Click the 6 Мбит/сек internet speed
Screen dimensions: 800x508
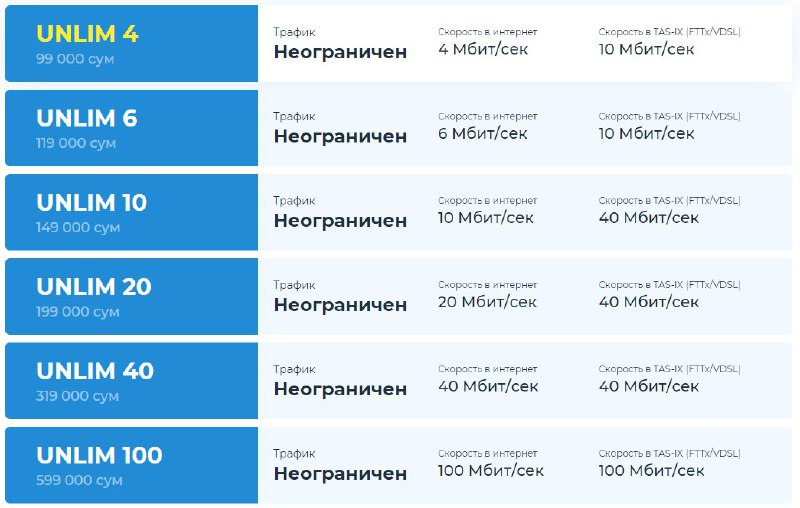(483, 134)
